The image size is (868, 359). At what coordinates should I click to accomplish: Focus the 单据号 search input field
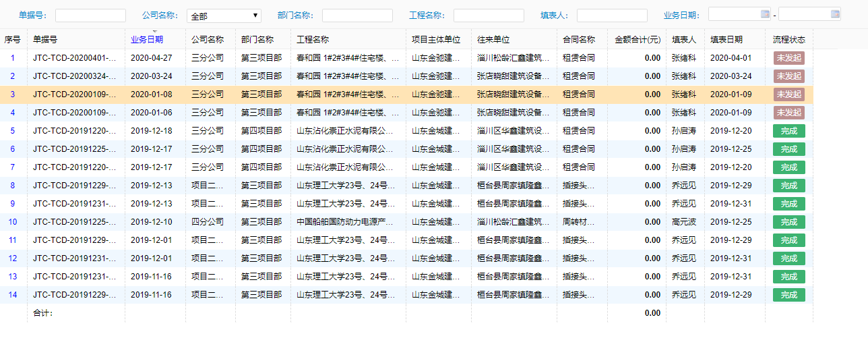(90, 16)
